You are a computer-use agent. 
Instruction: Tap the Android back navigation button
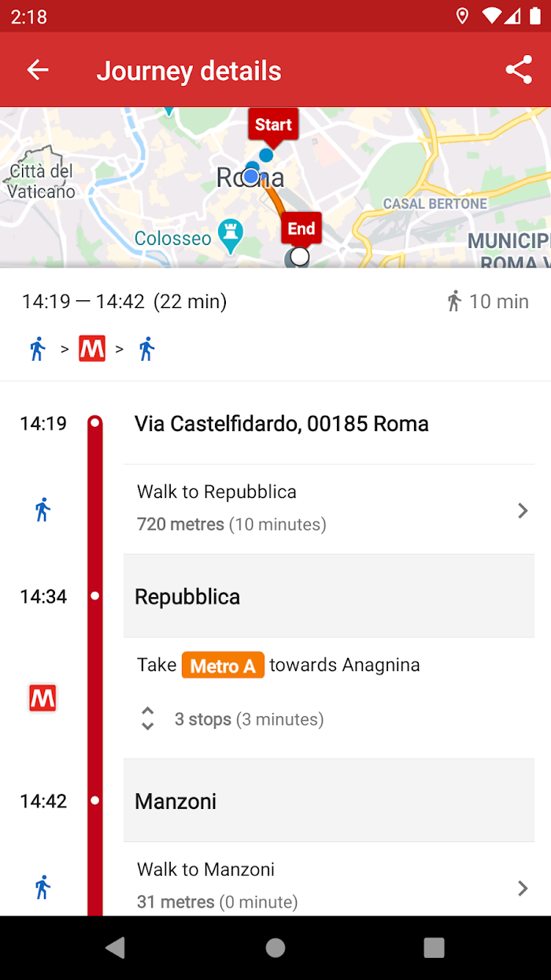click(116, 948)
